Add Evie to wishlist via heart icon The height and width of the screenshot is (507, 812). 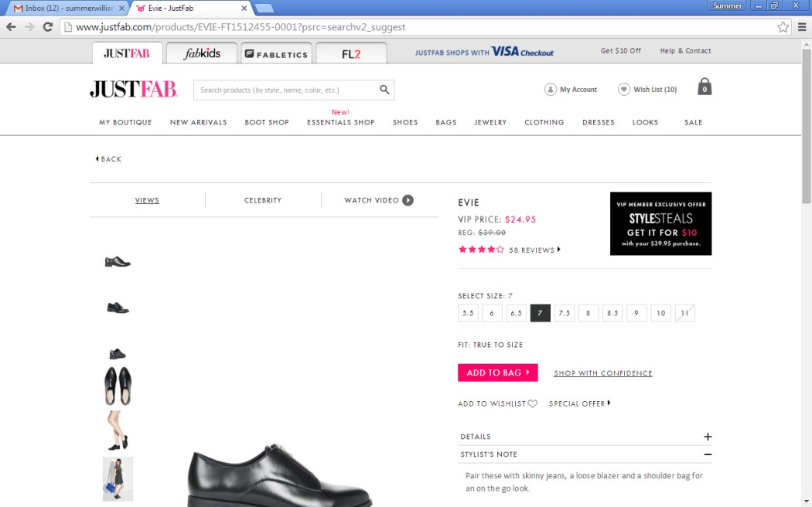pyautogui.click(x=534, y=403)
